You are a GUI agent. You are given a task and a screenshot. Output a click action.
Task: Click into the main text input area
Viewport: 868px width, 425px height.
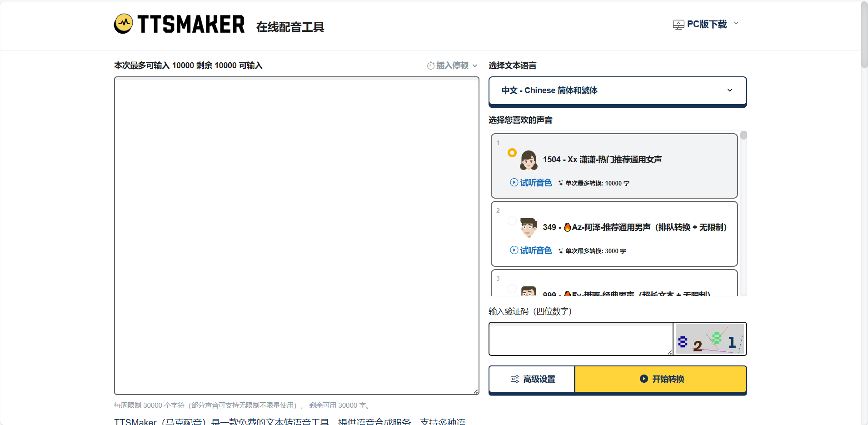point(296,235)
